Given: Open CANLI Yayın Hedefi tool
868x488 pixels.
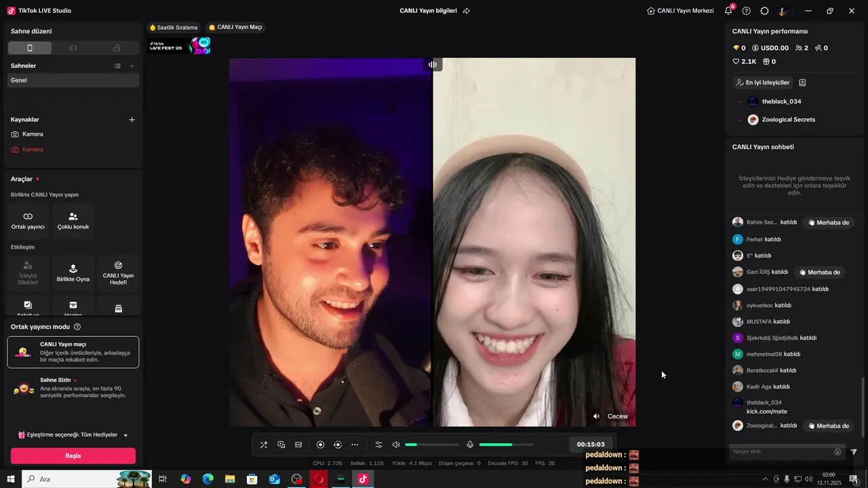Looking at the screenshot, I should coord(118,273).
